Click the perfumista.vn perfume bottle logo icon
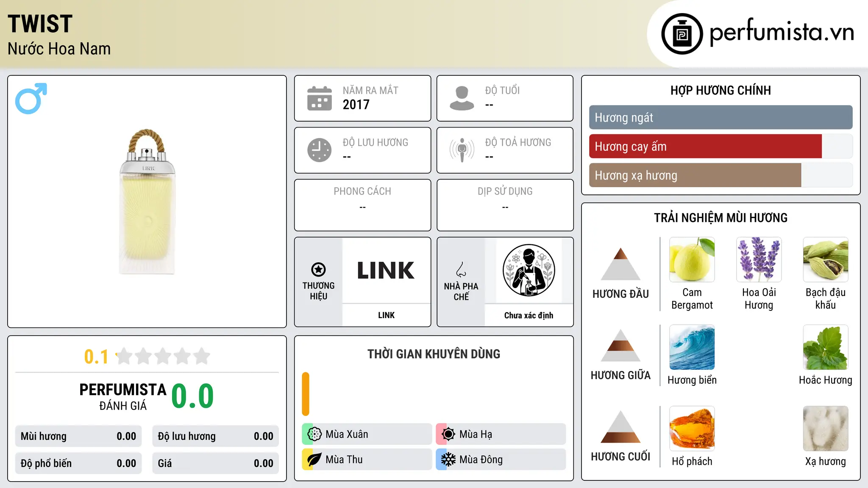Viewport: 868px width, 488px height. (682, 34)
